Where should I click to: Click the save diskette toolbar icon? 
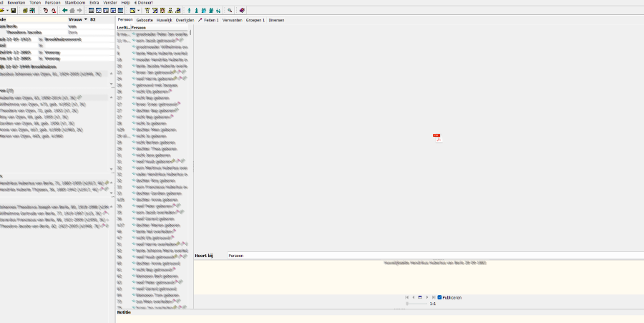click(13, 11)
